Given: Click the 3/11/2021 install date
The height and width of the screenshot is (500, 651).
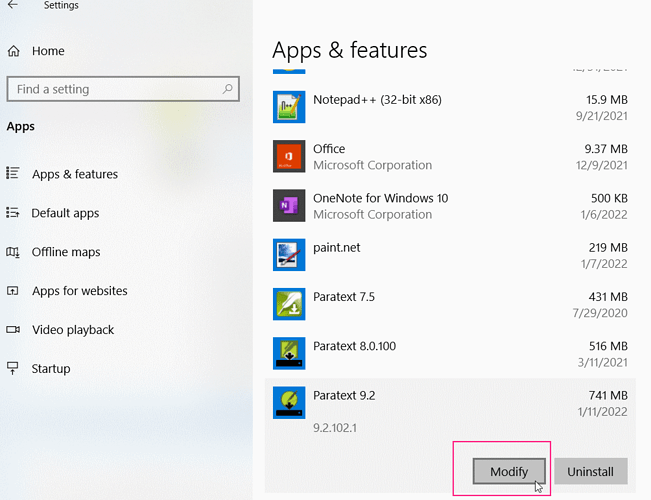Looking at the screenshot, I should tap(602, 362).
